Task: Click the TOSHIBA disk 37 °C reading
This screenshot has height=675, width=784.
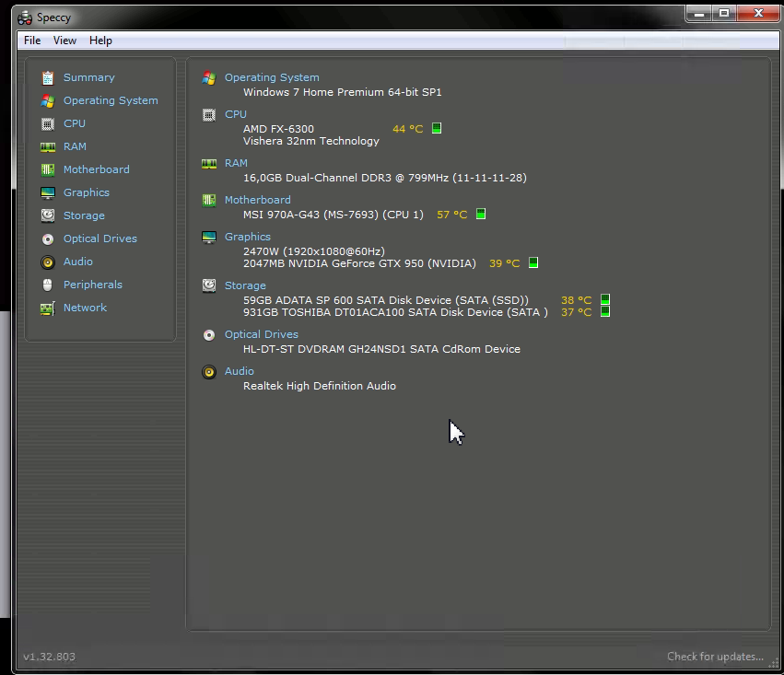Action: point(576,312)
